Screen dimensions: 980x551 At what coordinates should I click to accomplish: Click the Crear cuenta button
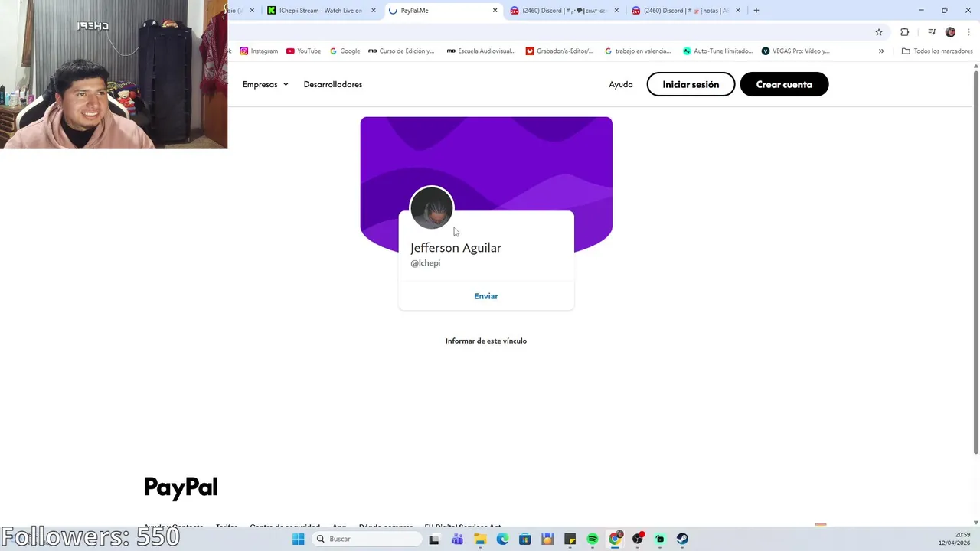coord(784,84)
